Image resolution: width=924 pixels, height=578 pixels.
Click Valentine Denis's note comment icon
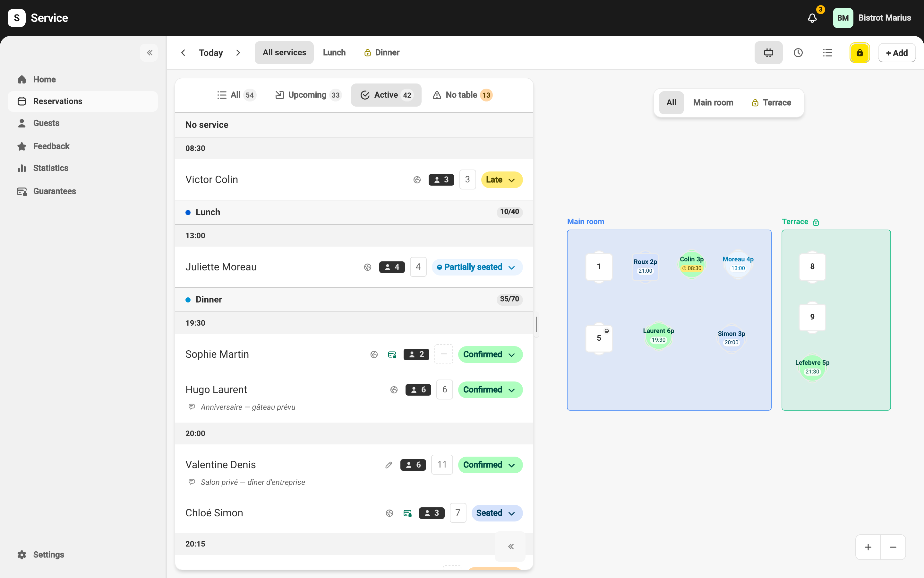(x=192, y=482)
